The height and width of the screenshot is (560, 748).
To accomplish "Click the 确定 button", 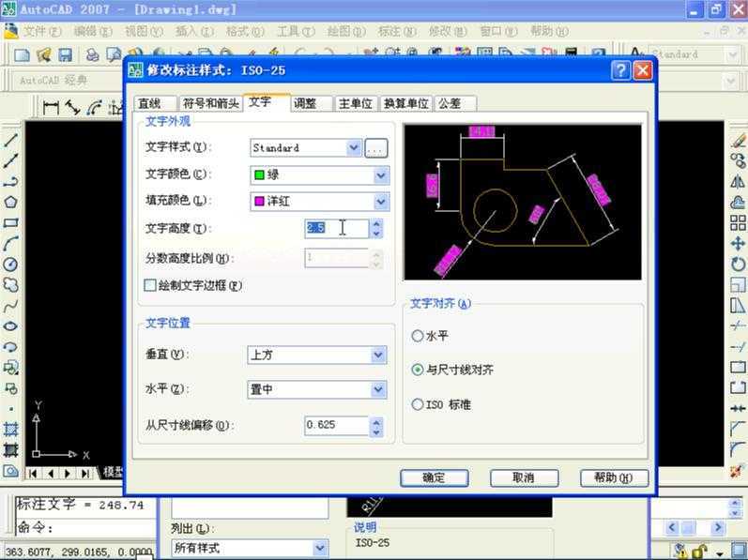I will click(x=435, y=478).
